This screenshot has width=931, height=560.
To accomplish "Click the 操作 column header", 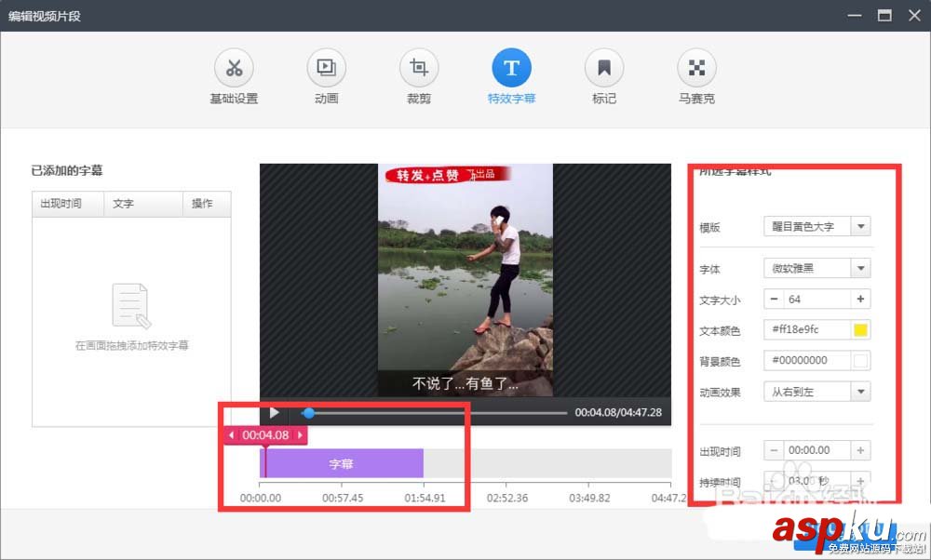I will tap(205, 204).
